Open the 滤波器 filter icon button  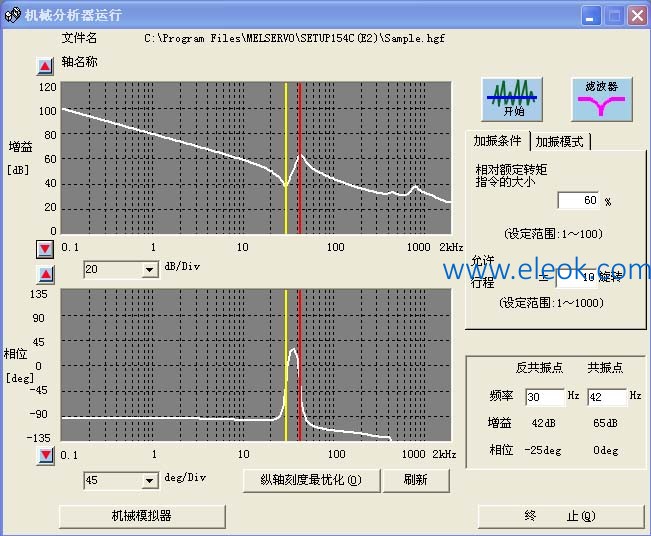coord(602,99)
